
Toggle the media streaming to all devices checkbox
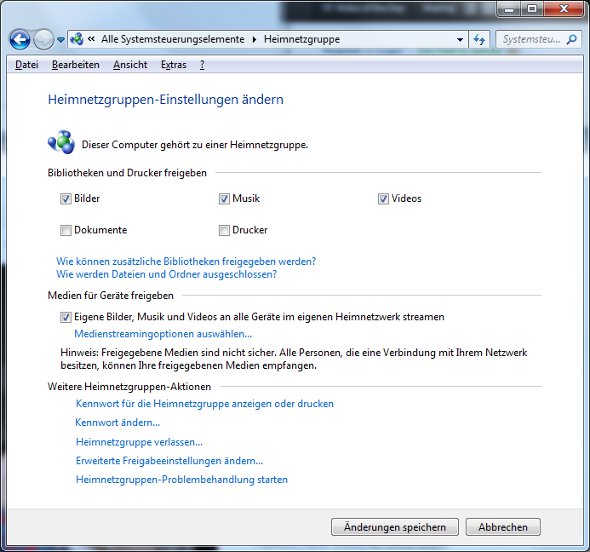coord(66,317)
